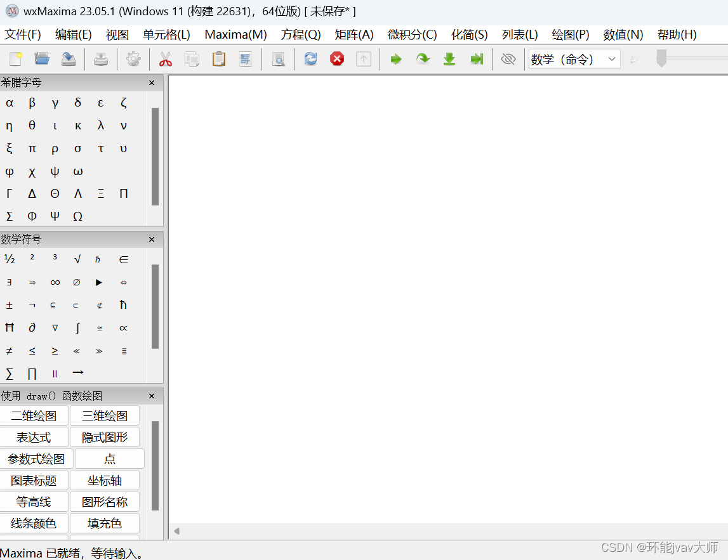Insert the square root symbol √
The width and height of the screenshot is (728, 560).
77,259
